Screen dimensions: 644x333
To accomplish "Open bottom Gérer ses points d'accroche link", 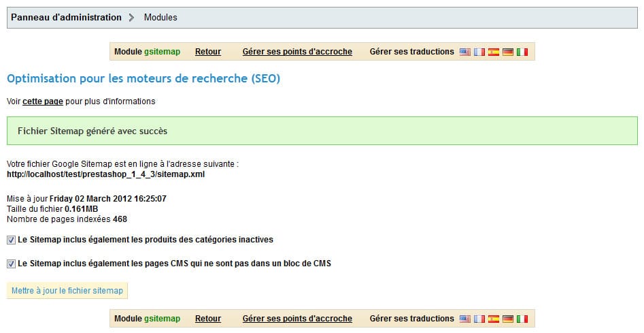I will [297, 319].
